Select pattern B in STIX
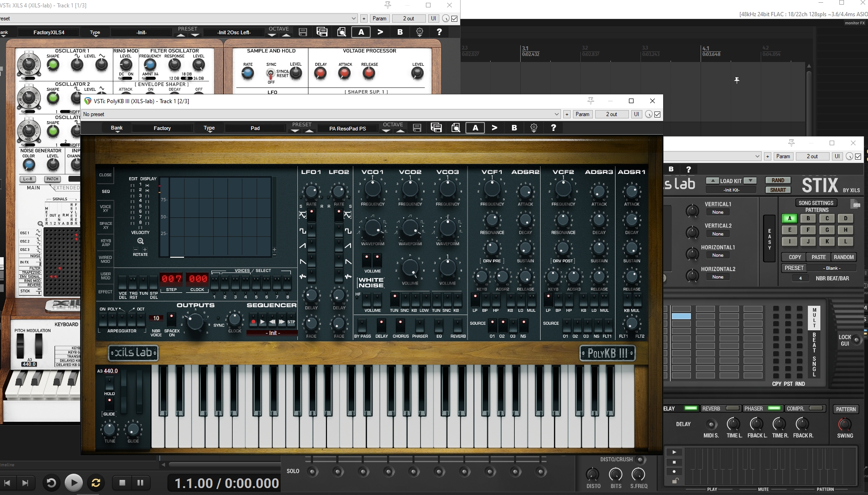This screenshot has width=868, height=495. click(x=808, y=218)
